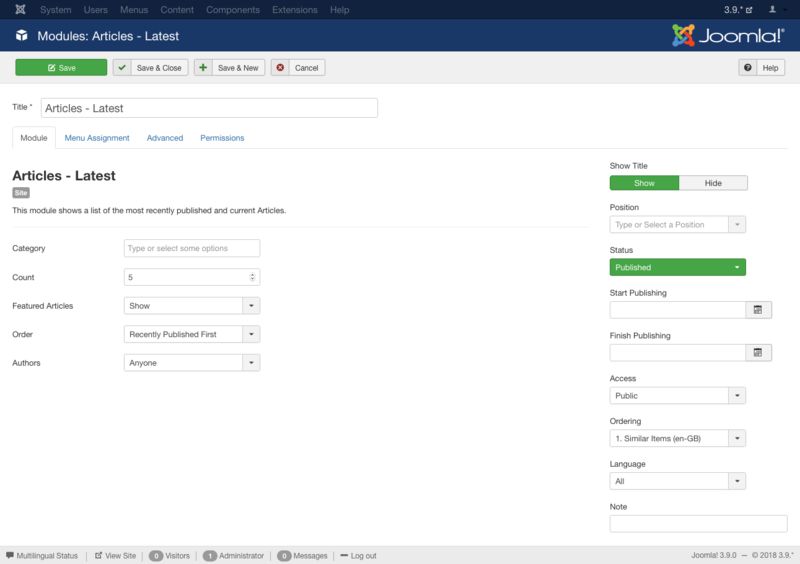The image size is (800, 564).
Task: Click the Multilingual Status icon in footer
Action: tap(10, 555)
